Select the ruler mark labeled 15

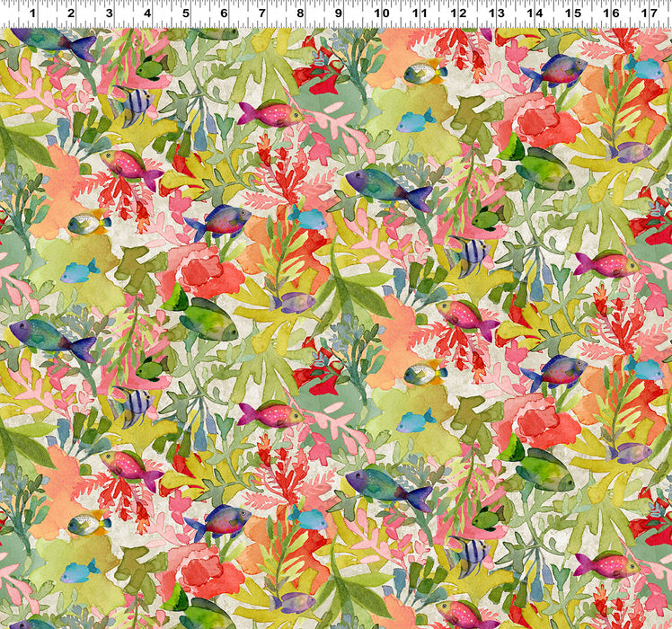point(572,13)
